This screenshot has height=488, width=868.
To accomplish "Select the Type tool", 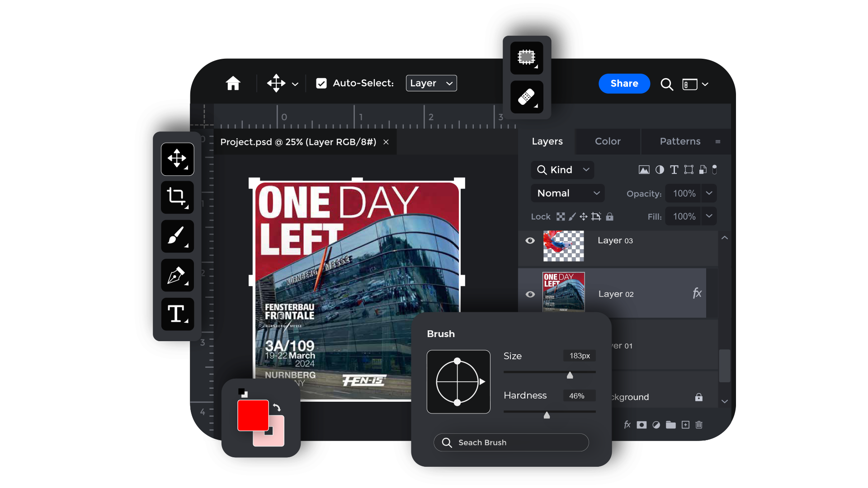I will click(177, 314).
